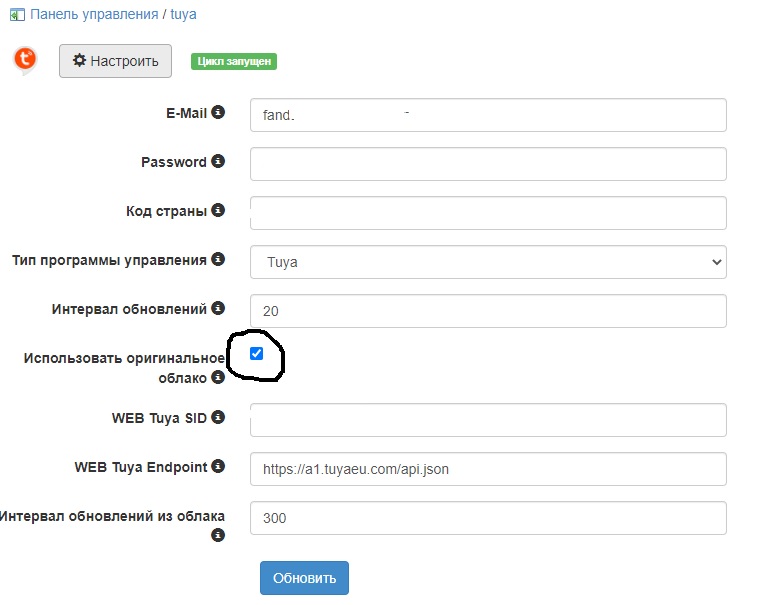Select the WEB Tuya Endpoint URL field
The height and width of the screenshot is (605, 762).
[x=488, y=469]
